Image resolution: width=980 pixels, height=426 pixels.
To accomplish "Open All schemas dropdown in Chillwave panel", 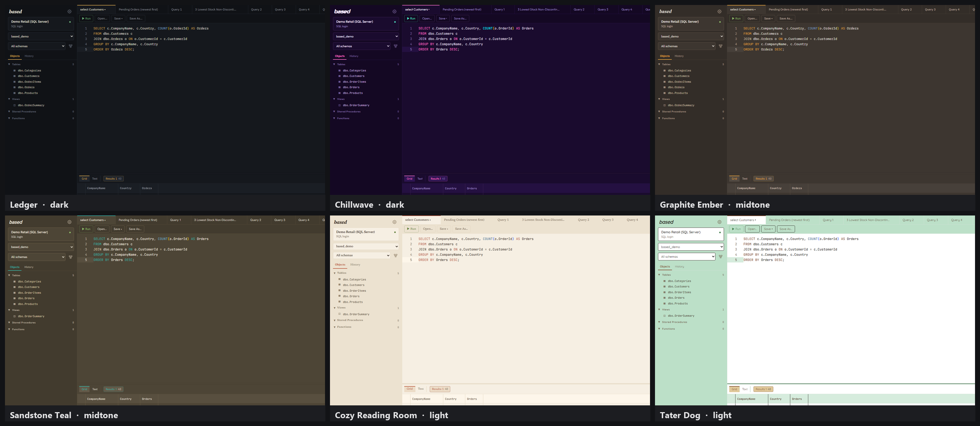I will (x=361, y=46).
